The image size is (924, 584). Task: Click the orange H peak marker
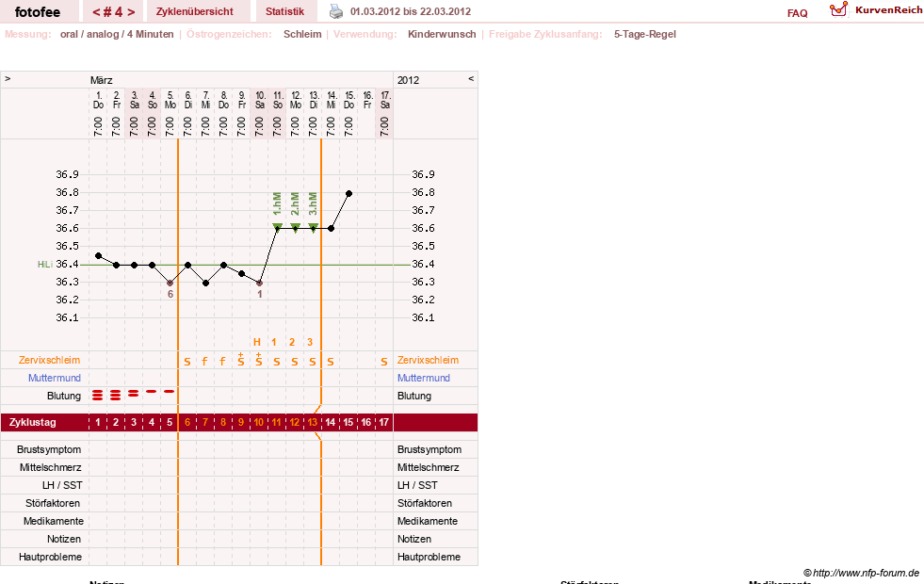[257, 342]
